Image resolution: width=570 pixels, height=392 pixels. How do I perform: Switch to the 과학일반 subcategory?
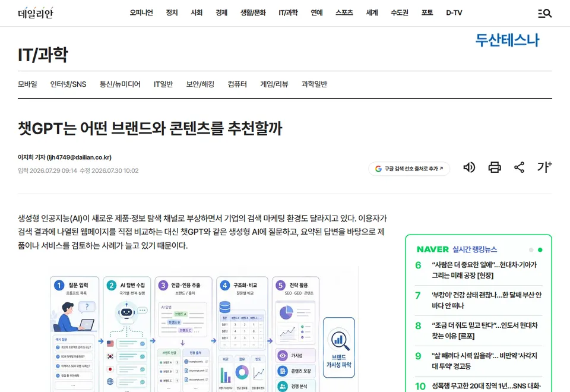[x=315, y=84]
